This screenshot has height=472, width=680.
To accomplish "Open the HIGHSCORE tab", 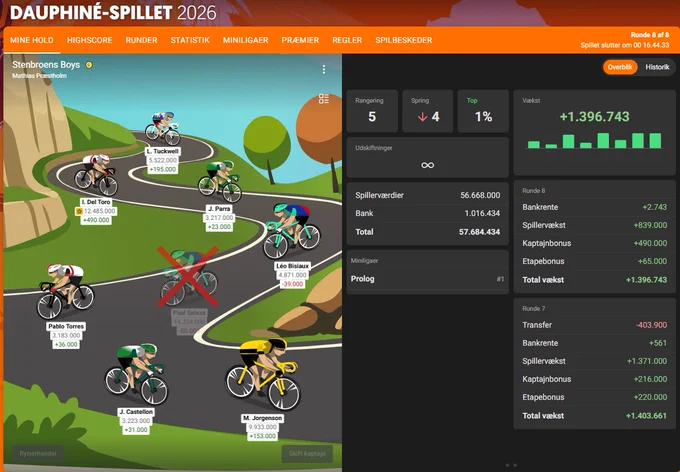I will coord(89,40).
